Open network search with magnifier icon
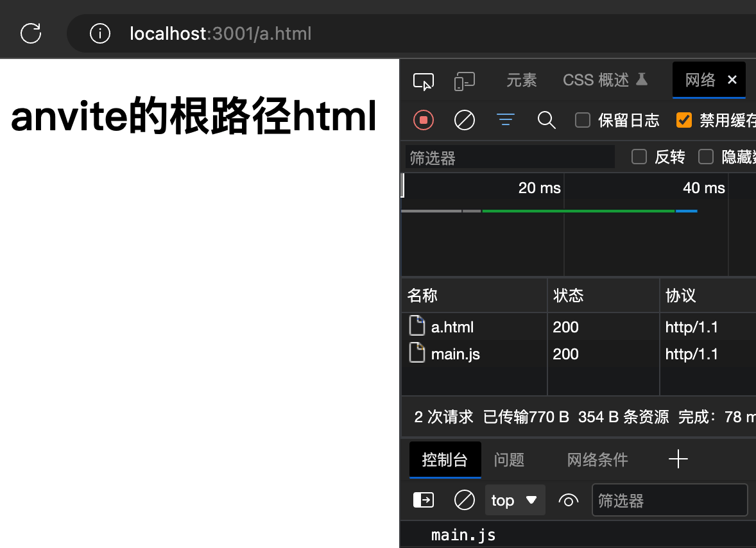Screen dimensions: 756x548 tap(546, 120)
